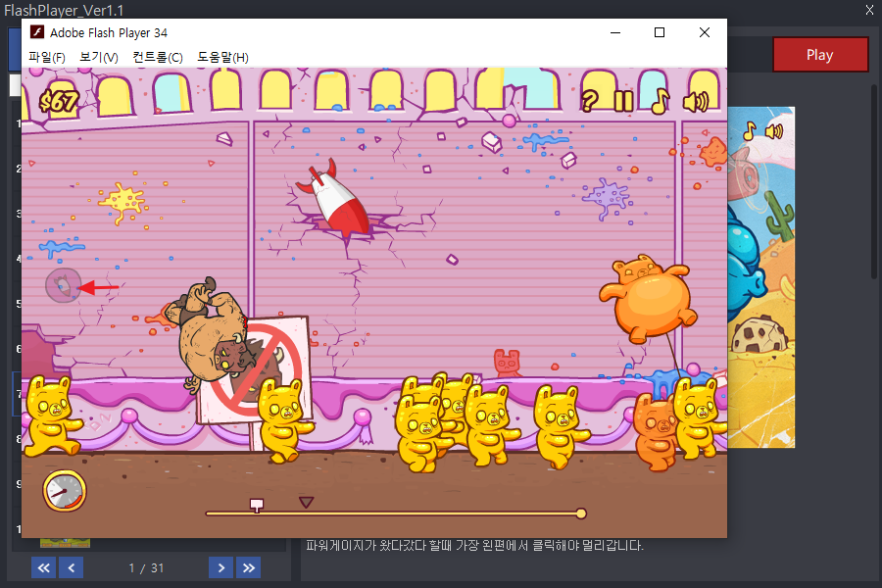Go to previous page with left arrow

click(x=71, y=567)
